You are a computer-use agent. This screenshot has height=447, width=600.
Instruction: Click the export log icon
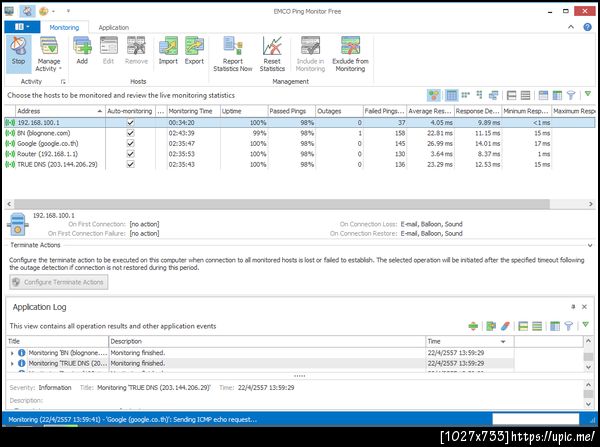coord(491,326)
